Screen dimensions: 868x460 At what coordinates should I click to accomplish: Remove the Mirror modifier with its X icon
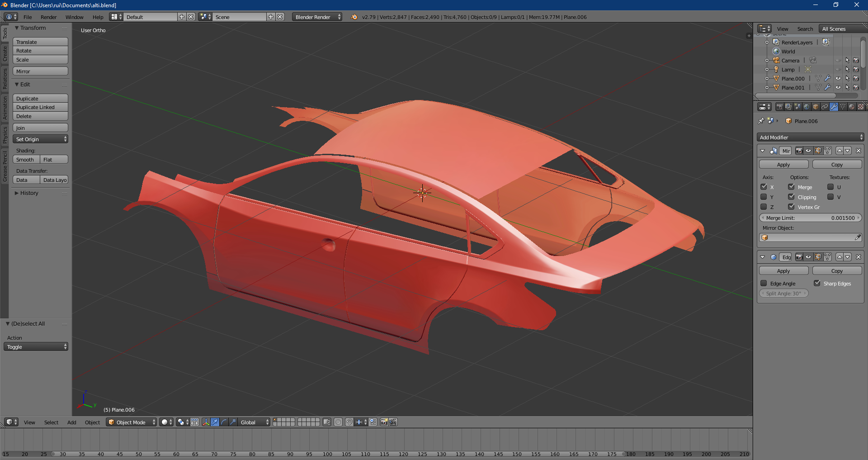(859, 151)
